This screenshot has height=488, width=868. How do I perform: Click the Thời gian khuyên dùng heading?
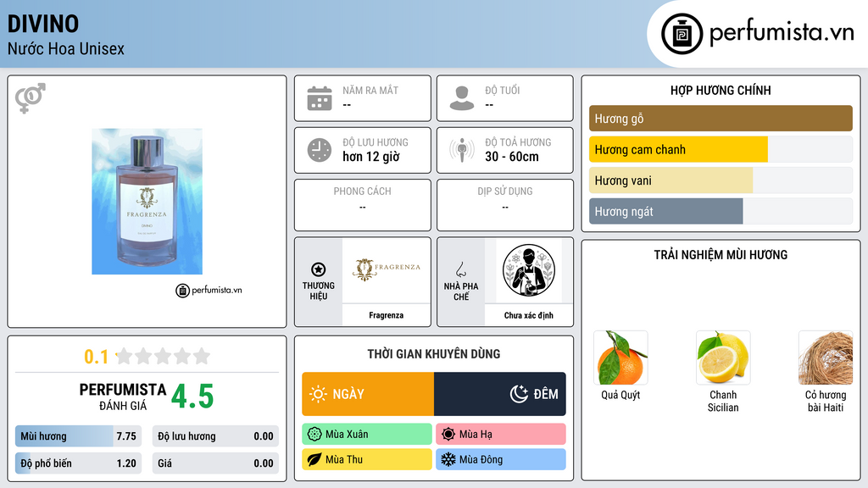tap(434, 353)
